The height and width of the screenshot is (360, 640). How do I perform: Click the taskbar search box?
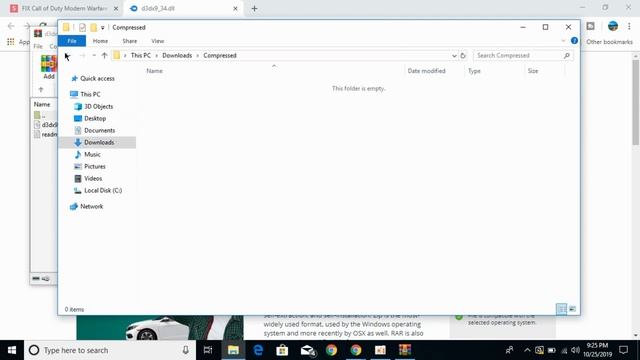(110, 350)
